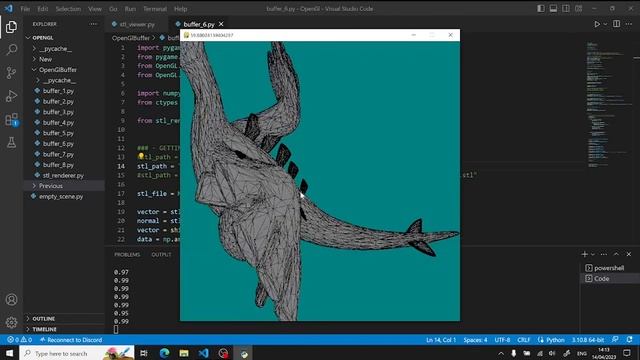
Task: Open the File menu
Action: tap(25, 9)
